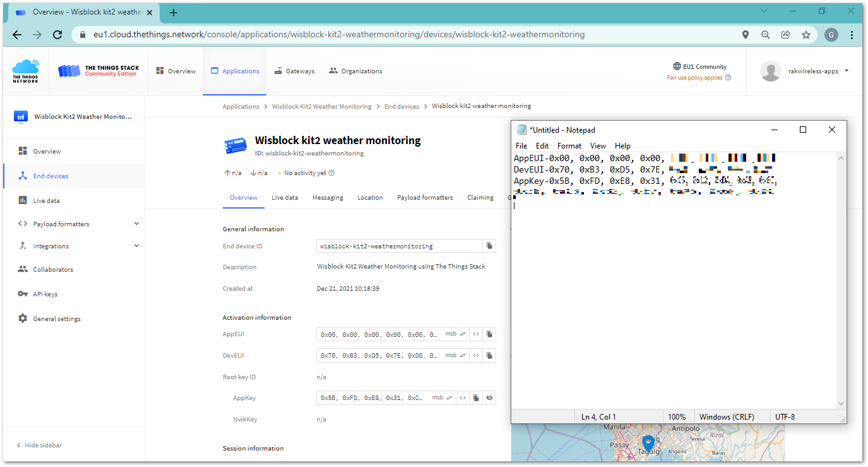This screenshot has height=467, width=868.
Task: Open the rakwireless-apps user dropdown
Action: coord(846,71)
